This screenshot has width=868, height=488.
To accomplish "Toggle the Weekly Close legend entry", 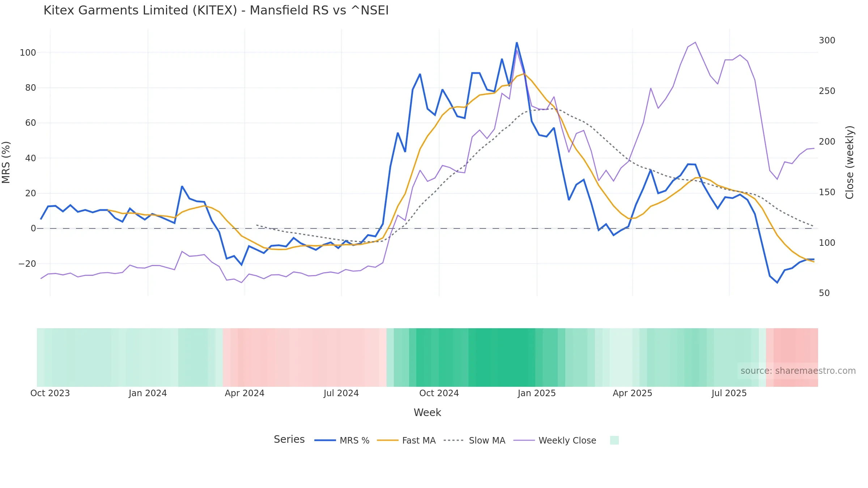I will tap(555, 440).
